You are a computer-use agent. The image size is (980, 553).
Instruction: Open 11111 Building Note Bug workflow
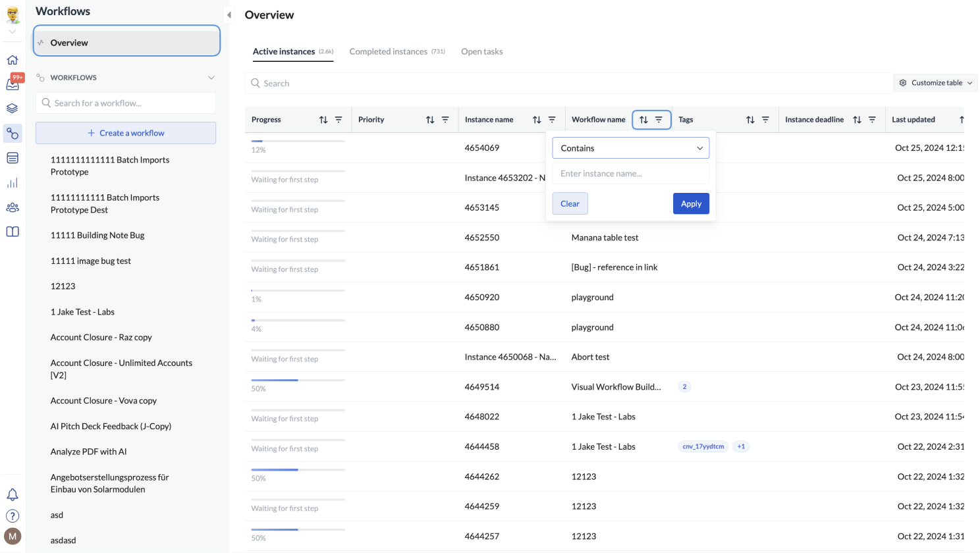[x=97, y=235]
